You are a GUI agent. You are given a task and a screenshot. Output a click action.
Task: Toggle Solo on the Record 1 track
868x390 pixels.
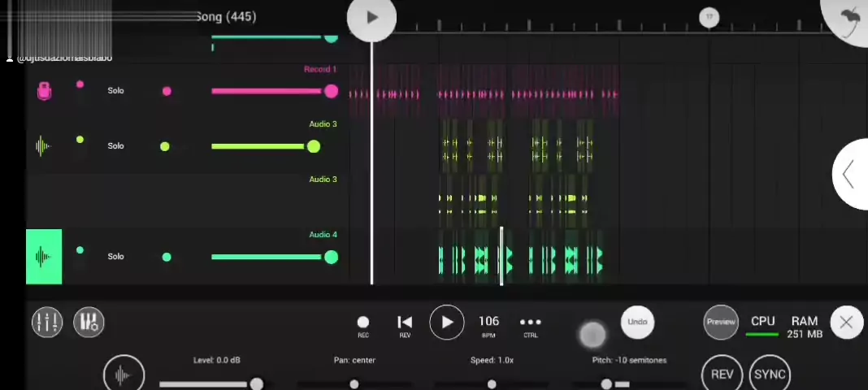pos(115,91)
